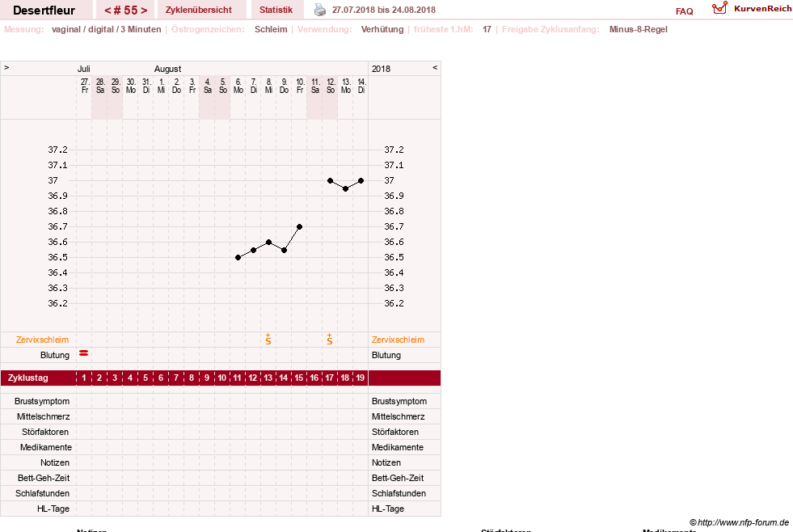Select temperature point 36.5 on August 6
This screenshot has height=532, width=793.
click(x=238, y=257)
